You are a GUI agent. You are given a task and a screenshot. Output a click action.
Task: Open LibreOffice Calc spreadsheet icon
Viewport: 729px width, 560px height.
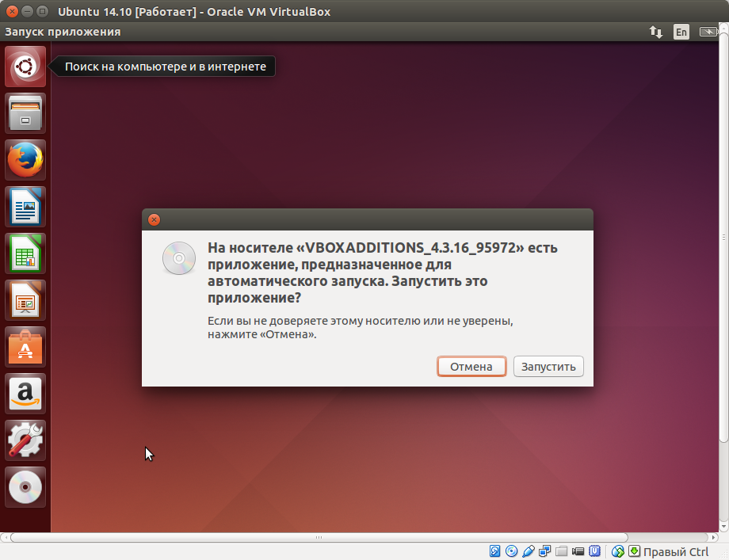pos(25,253)
